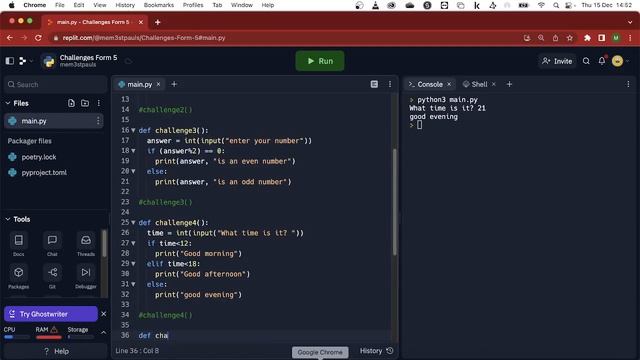This screenshot has height=360, width=640.
Task: Collapse the Tools section
Action: point(7,219)
